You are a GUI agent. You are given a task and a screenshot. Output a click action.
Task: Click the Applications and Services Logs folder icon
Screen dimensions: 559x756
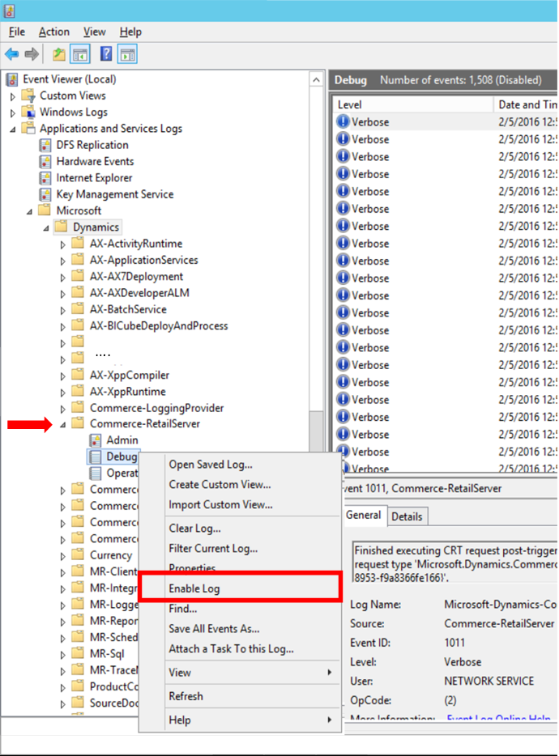[x=29, y=128]
